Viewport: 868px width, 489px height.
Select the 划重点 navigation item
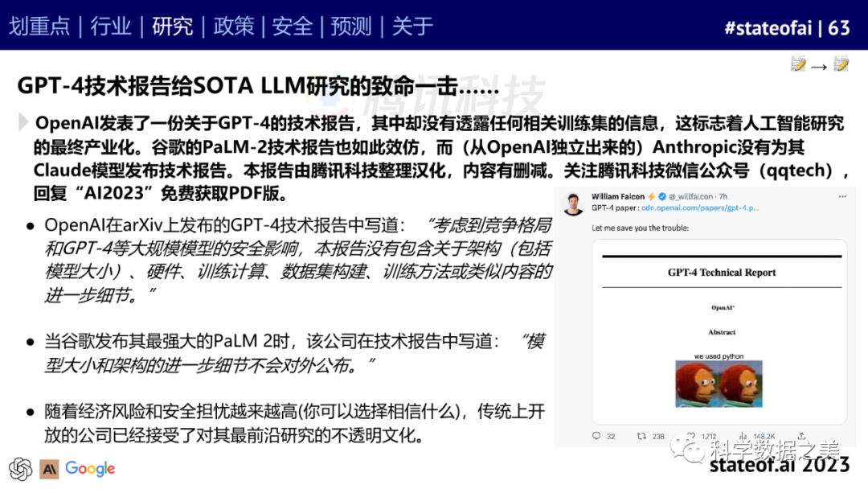point(39,26)
